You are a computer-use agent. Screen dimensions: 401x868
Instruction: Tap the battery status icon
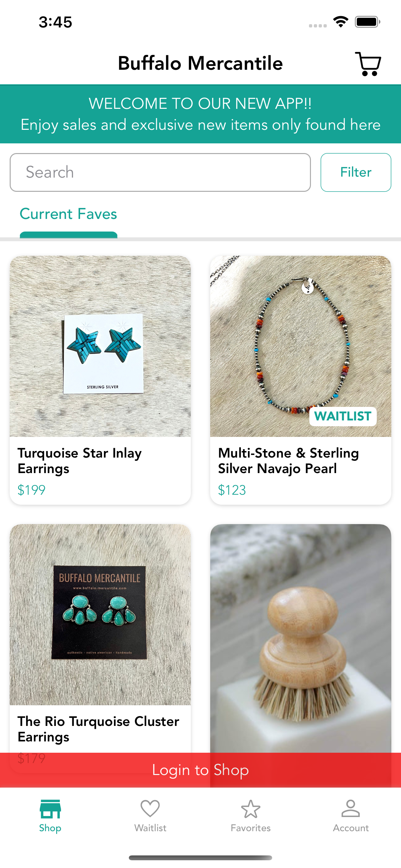367,22
